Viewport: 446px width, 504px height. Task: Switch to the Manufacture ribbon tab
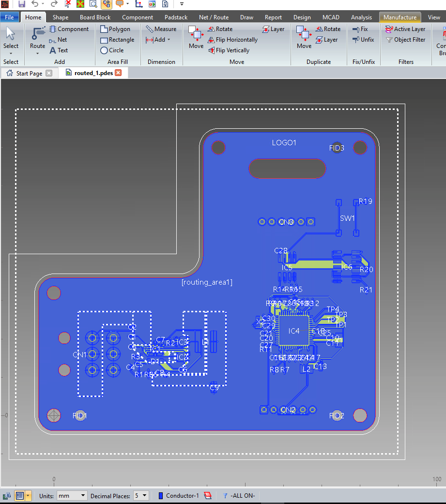pos(400,17)
